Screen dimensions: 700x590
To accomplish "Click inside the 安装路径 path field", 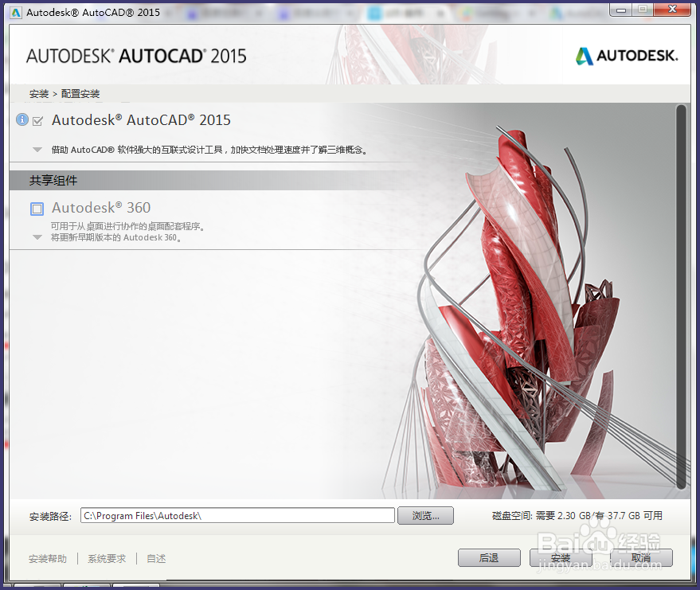I will click(x=237, y=515).
